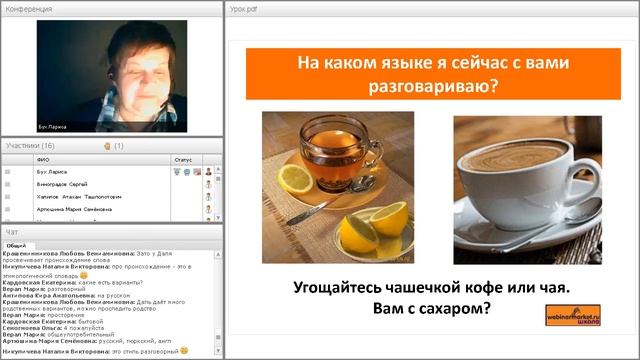Click the 'Бух Лариса' caption on webcam video
Image resolution: width=640 pixels, height=360 pixels.
[x=53, y=127]
